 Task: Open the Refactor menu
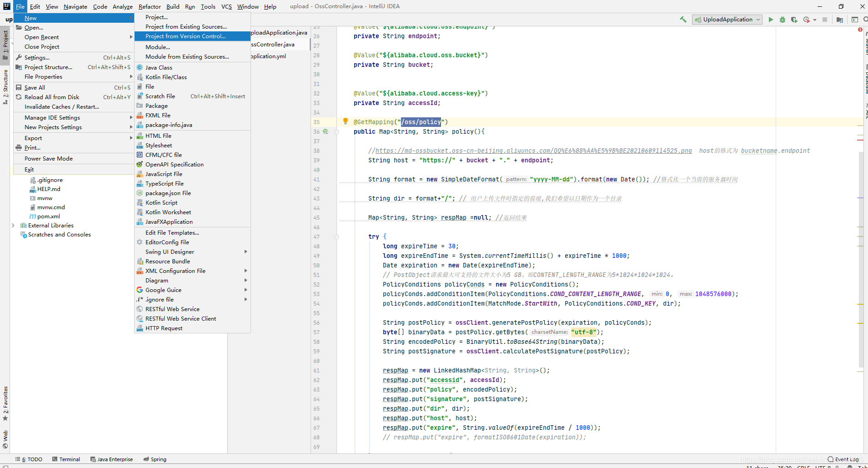(150, 6)
